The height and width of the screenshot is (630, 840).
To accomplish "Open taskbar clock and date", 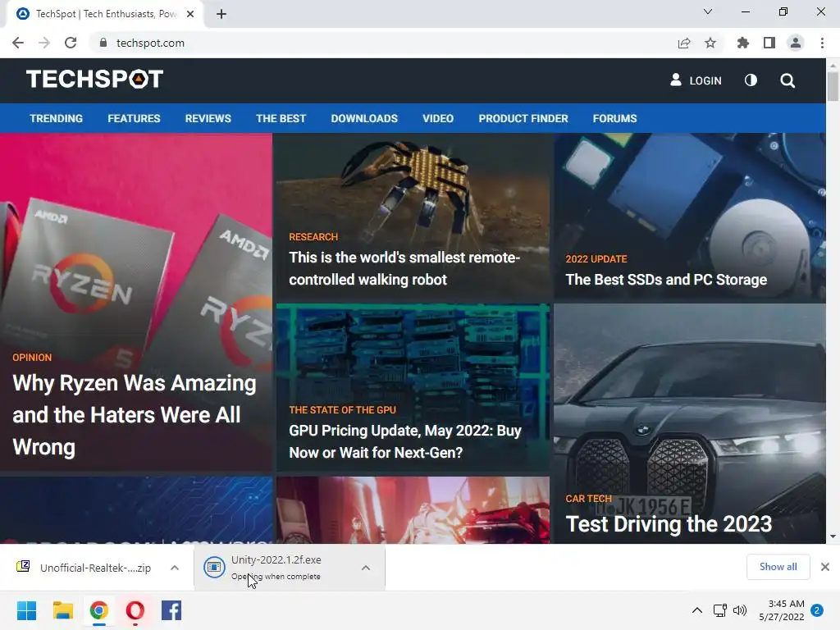I will click(x=782, y=610).
